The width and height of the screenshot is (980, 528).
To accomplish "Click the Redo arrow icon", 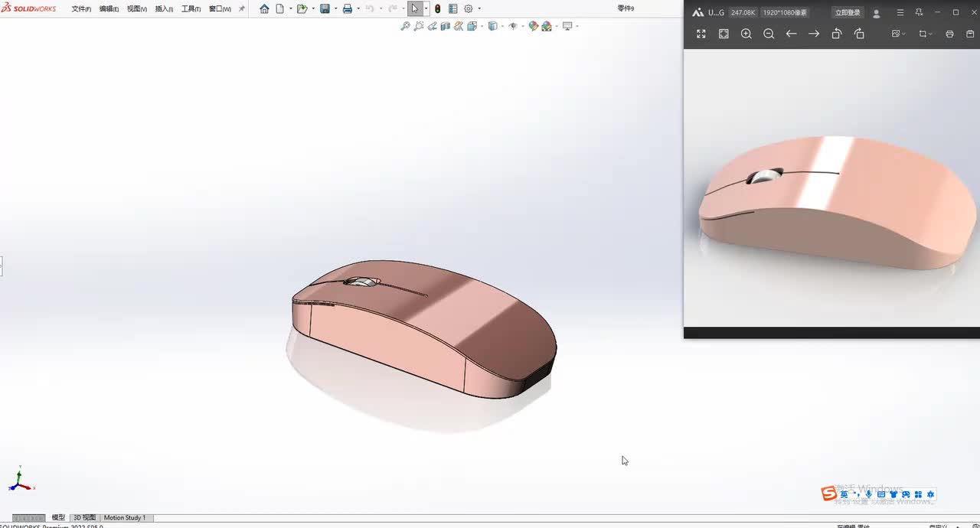I will 392,9.
